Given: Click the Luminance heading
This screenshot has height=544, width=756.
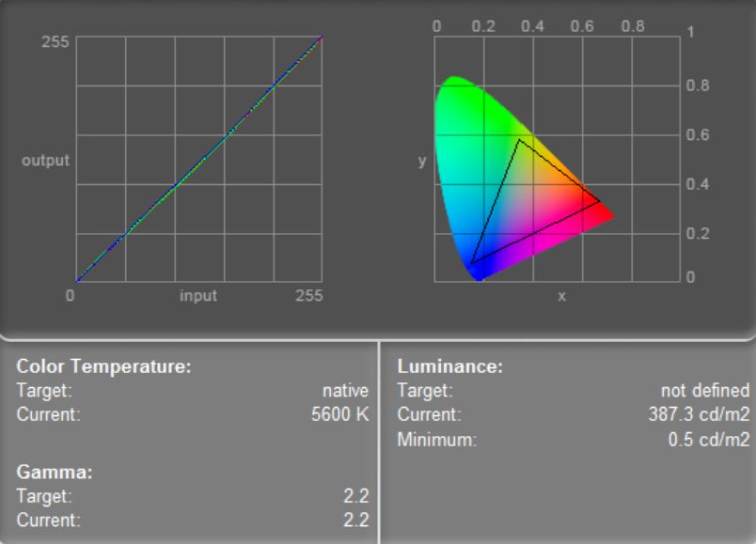Looking at the screenshot, I should 449,366.
